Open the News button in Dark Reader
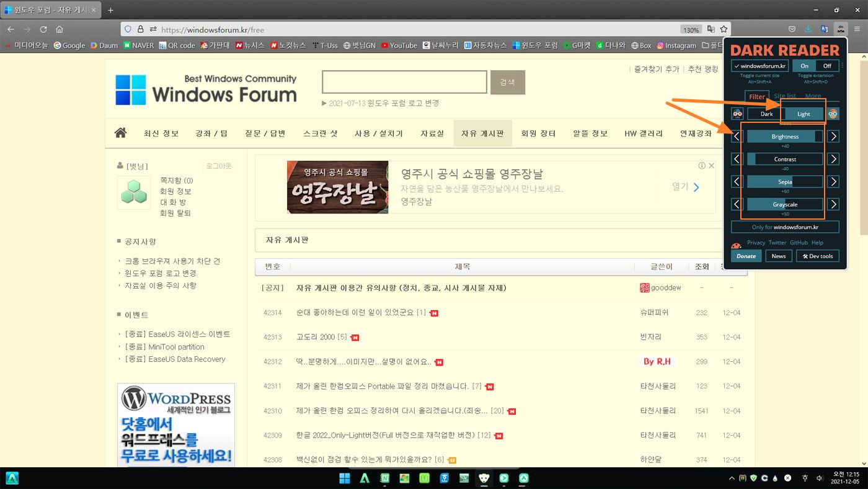Viewport: 868px width, 489px height. (x=779, y=256)
